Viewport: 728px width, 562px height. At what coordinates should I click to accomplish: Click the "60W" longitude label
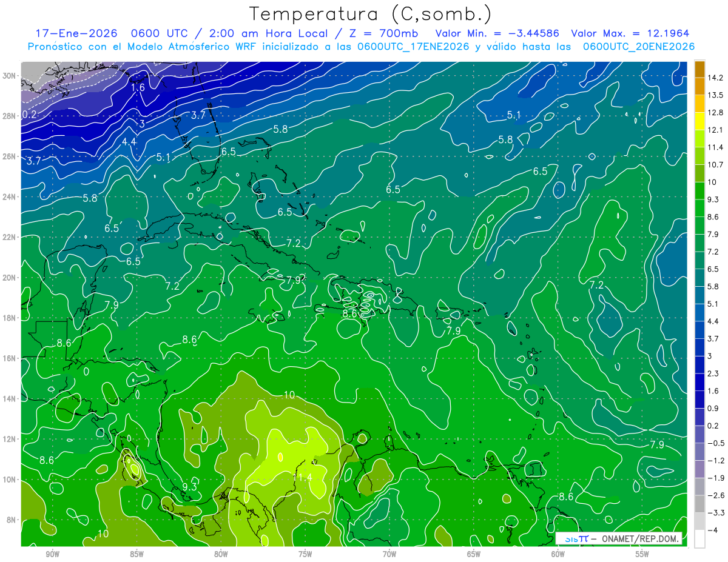[558, 555]
